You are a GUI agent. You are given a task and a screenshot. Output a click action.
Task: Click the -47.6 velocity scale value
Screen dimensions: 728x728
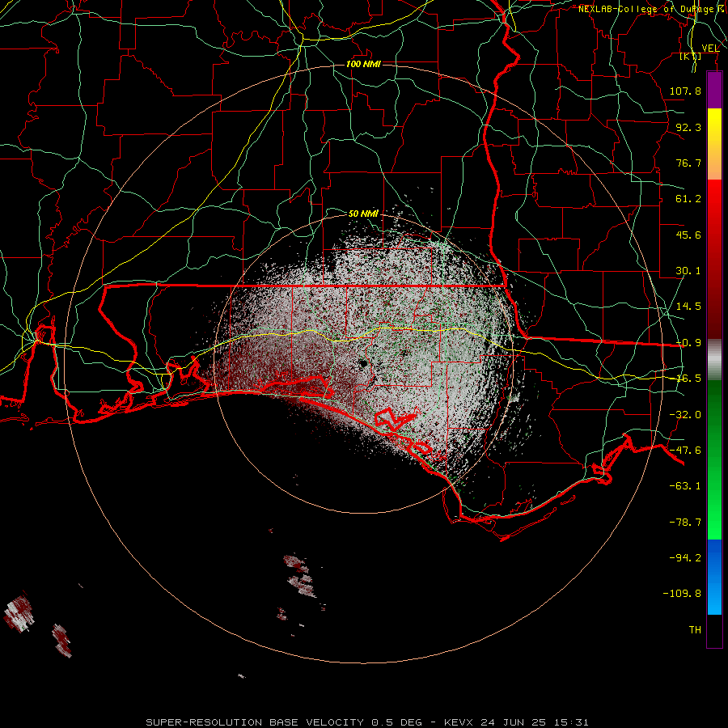click(685, 451)
